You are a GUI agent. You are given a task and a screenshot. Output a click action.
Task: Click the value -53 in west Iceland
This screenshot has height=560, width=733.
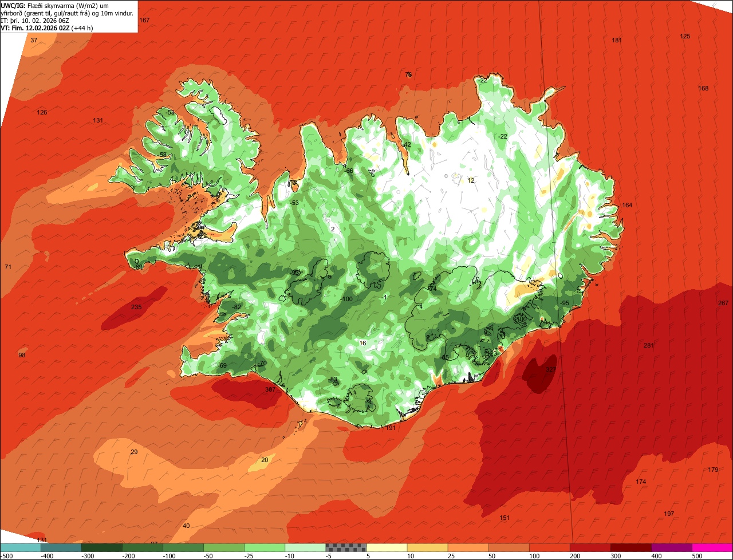click(x=294, y=203)
